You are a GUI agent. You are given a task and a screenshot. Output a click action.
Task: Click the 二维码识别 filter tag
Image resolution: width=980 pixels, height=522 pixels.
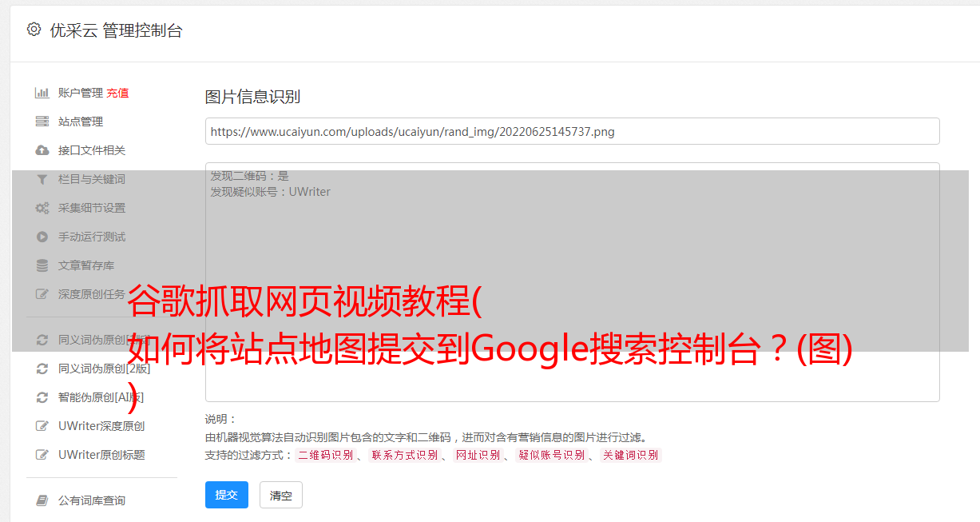326,455
